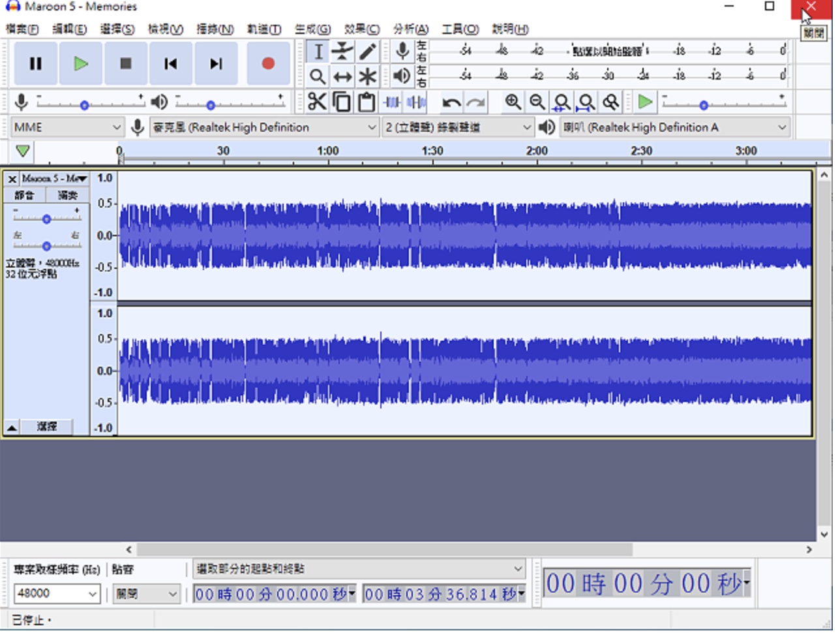Open the 檔案(F) menu

pos(22,29)
